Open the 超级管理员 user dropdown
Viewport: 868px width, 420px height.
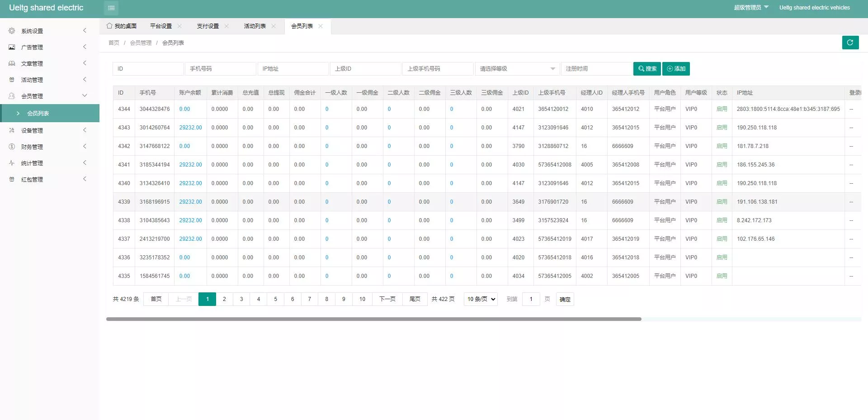point(751,8)
